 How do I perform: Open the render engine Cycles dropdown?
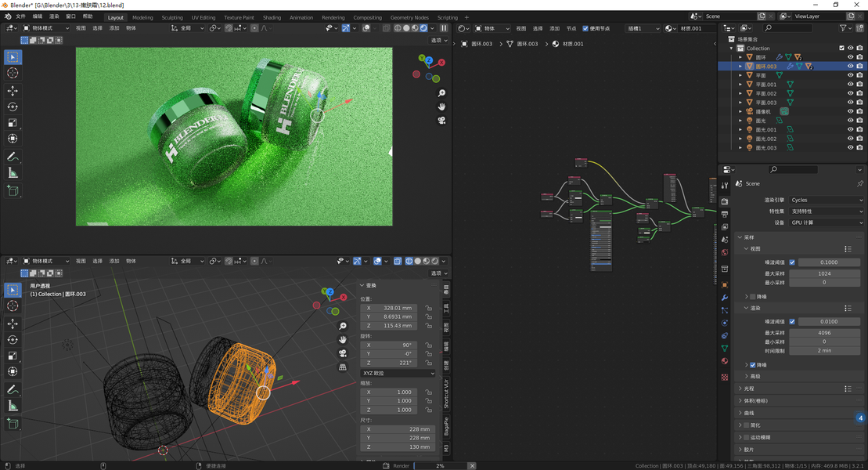[x=827, y=200]
